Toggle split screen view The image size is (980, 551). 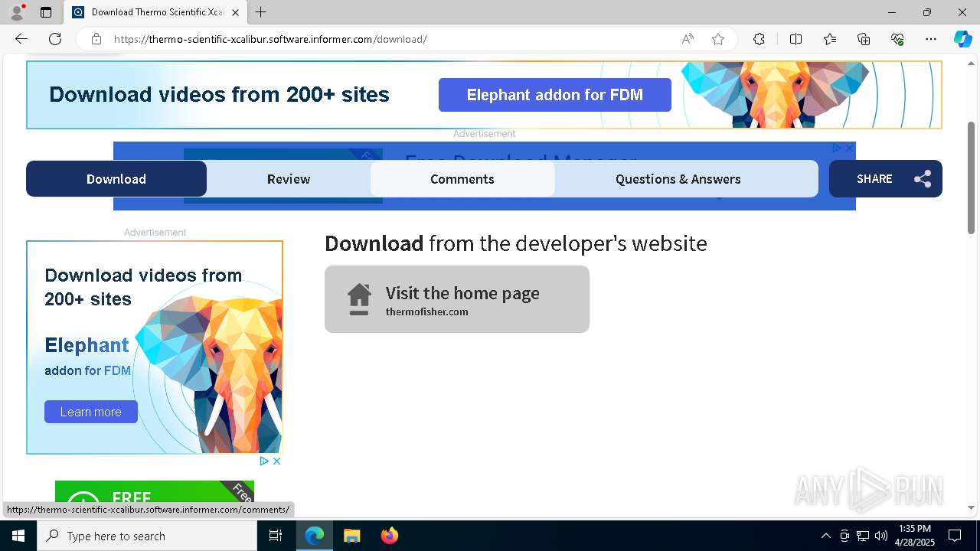click(x=795, y=39)
